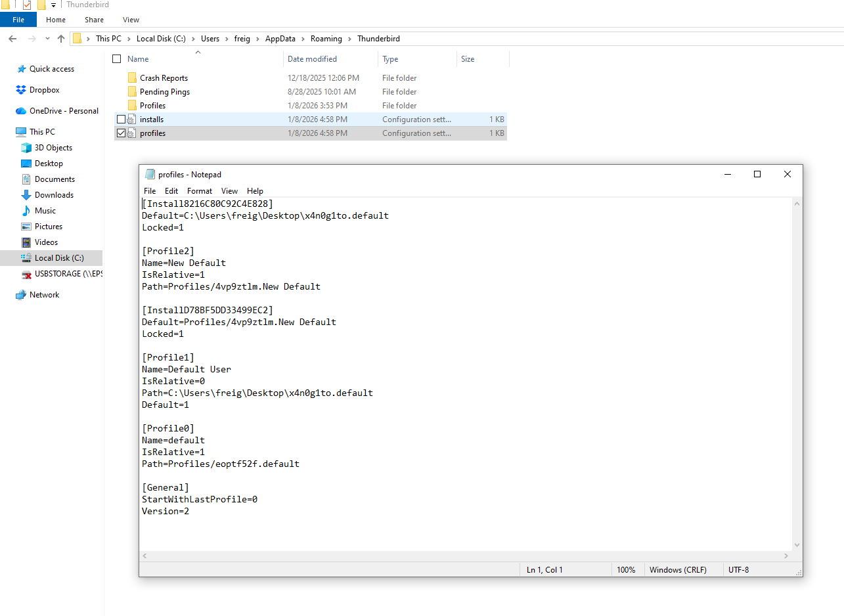Click the line "Path=Profiles/eoptf52f.default" in Notepad
The width and height of the screenshot is (844, 616).
(221, 464)
